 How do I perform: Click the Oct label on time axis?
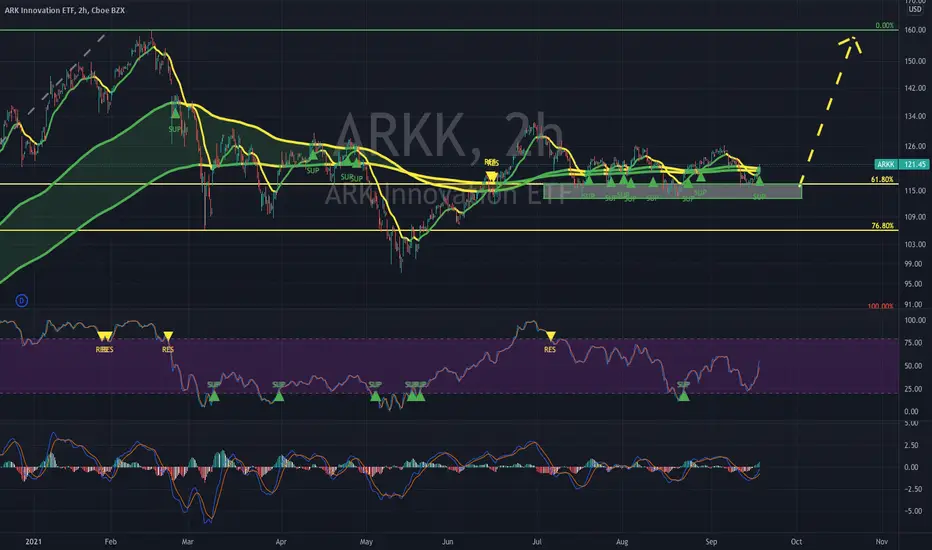pos(796,542)
